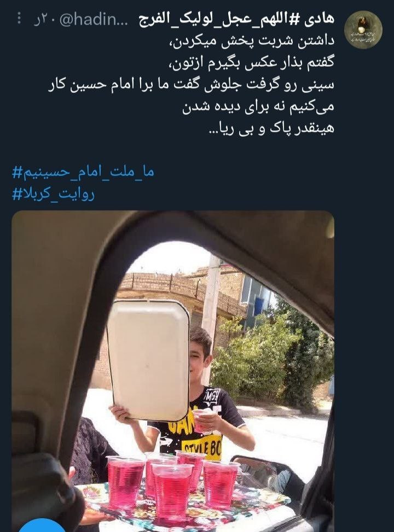Viewport: 394px width, 532px height.
Task: Open the #روایت_کربلا hashtag
Action: click(53, 194)
